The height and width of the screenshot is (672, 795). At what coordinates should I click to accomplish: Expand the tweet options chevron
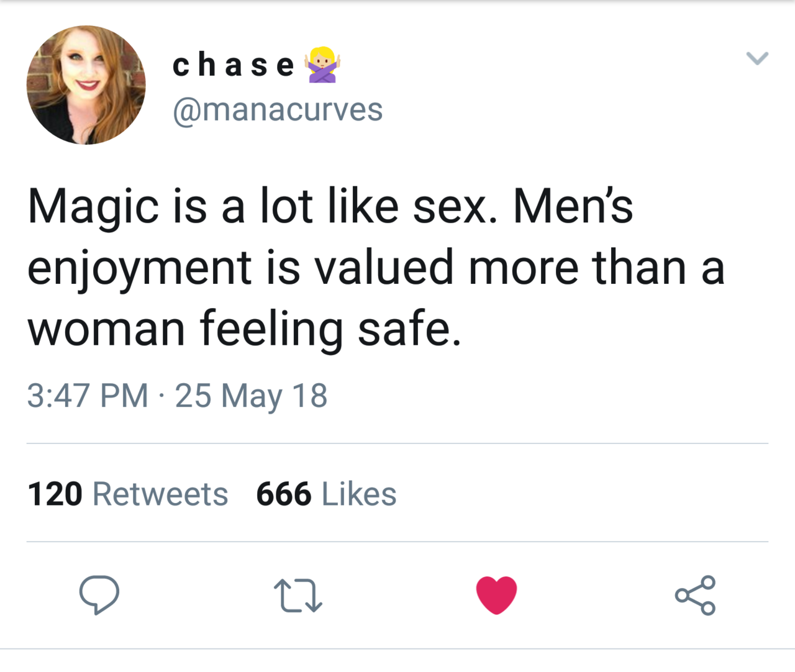pyautogui.click(x=757, y=58)
